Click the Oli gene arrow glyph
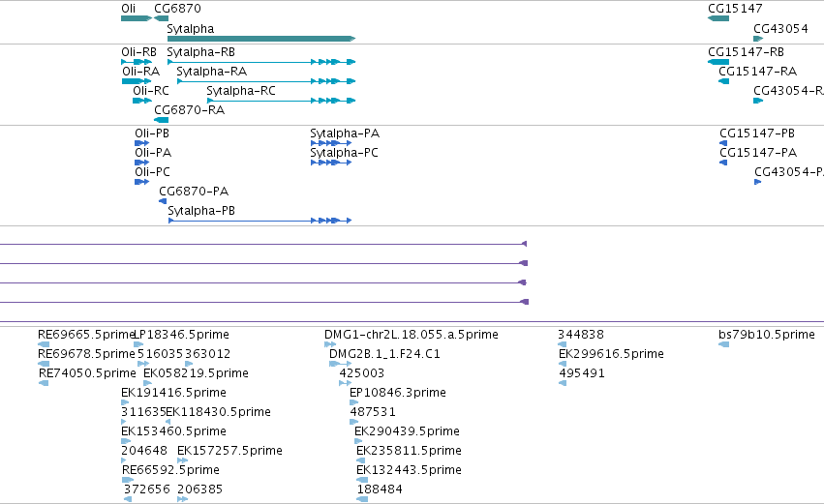The width and height of the screenshot is (824, 504). pos(137,18)
